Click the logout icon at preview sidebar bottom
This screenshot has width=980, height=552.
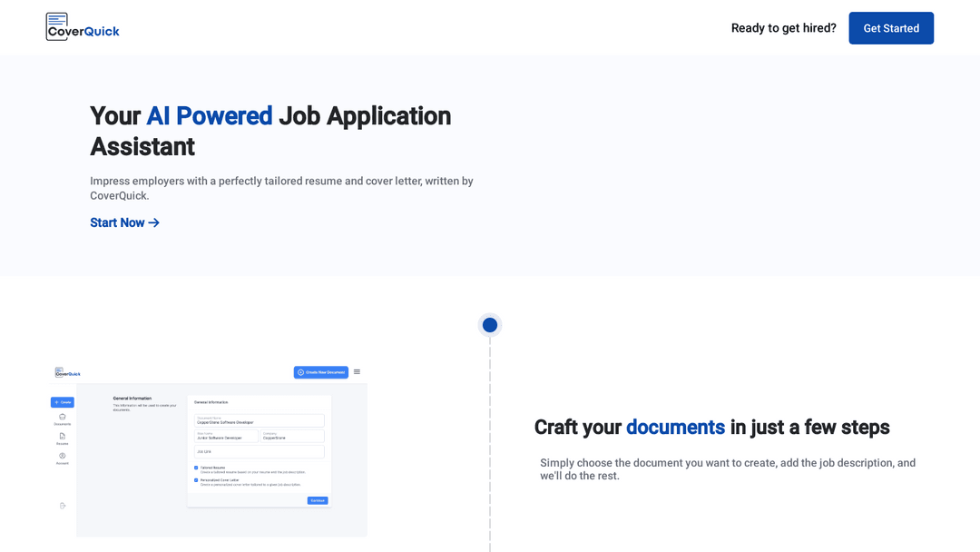click(63, 506)
